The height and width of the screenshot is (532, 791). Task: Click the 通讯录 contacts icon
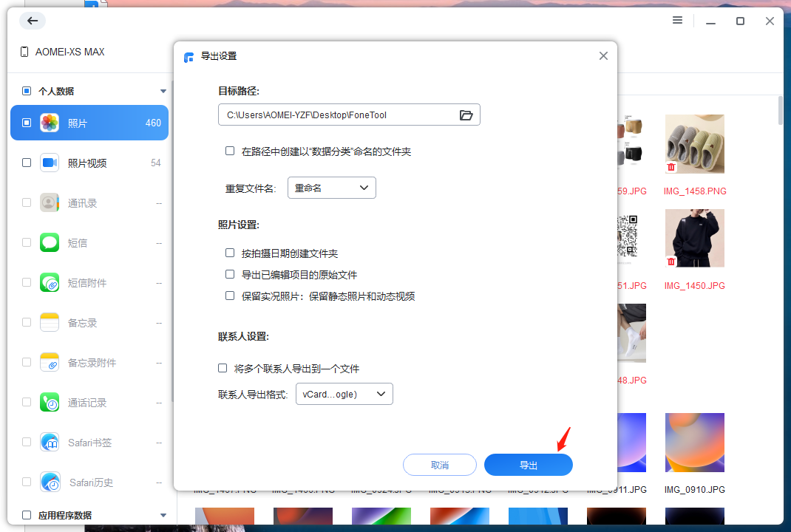coord(50,202)
